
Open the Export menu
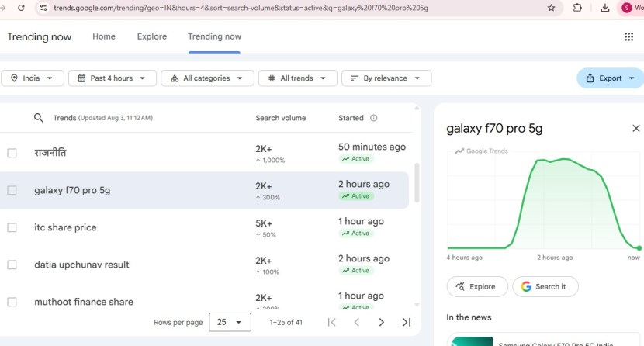click(611, 78)
